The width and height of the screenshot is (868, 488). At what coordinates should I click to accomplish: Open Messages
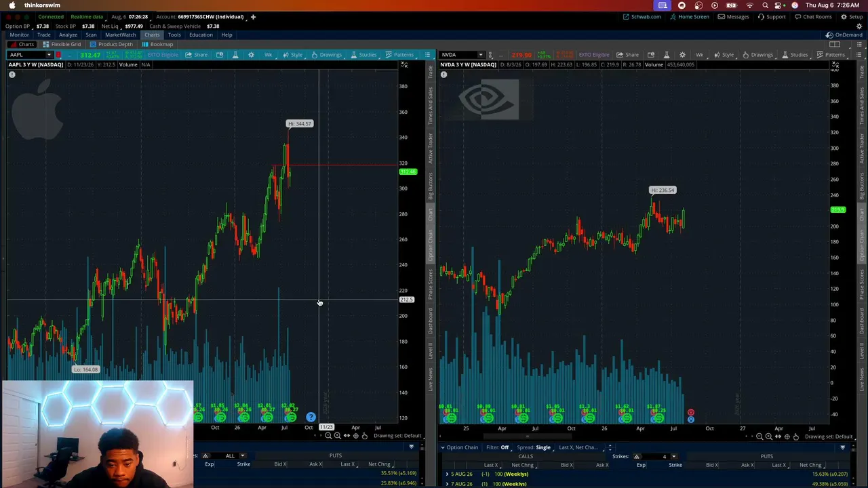click(x=734, y=16)
